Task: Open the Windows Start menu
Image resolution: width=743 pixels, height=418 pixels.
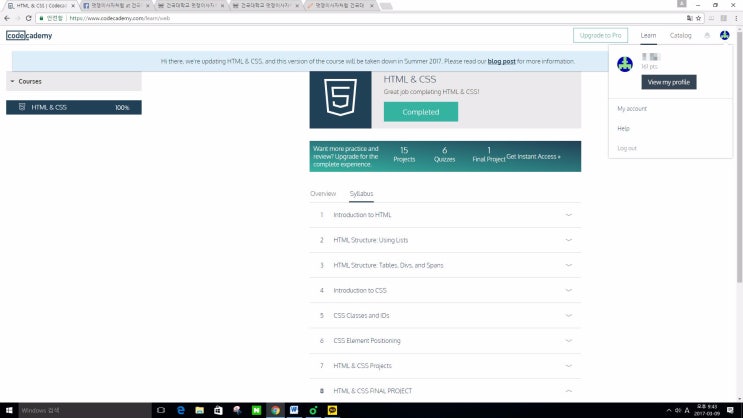Action: (8, 410)
